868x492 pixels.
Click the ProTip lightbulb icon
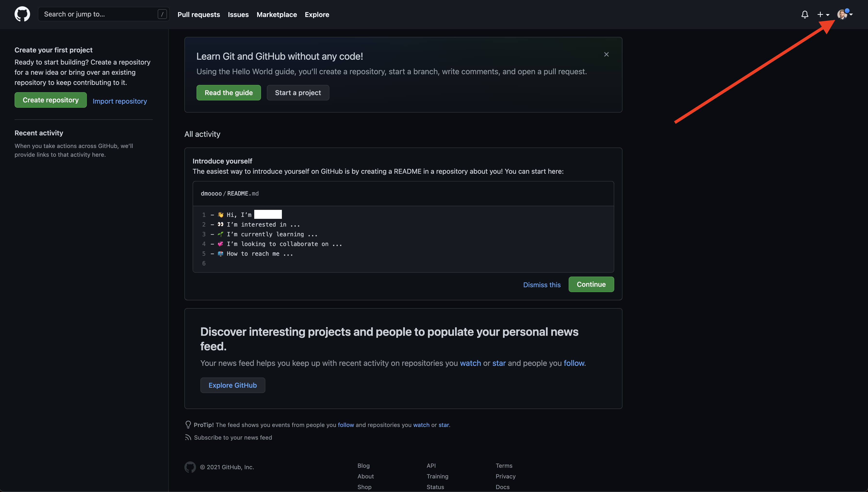(x=188, y=424)
